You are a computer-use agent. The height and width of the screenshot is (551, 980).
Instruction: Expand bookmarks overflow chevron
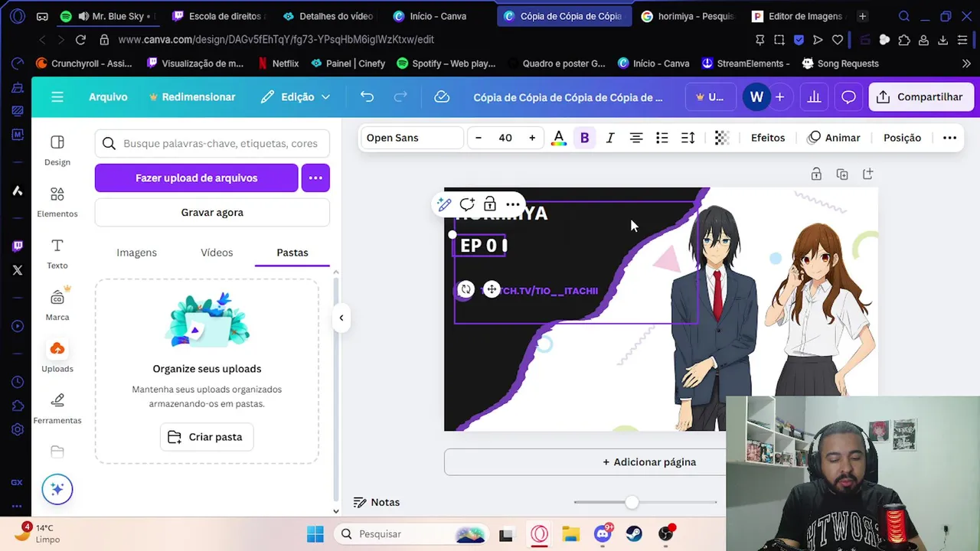pyautogui.click(x=966, y=64)
